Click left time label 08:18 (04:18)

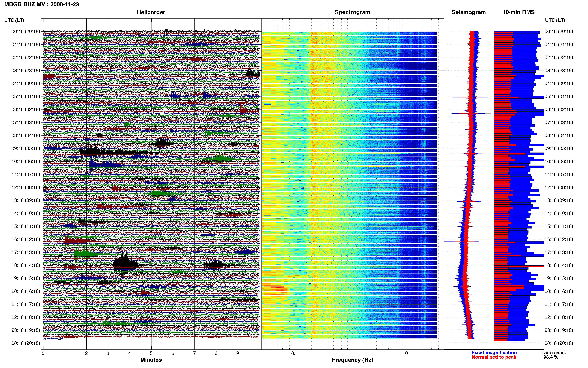[x=26, y=135]
